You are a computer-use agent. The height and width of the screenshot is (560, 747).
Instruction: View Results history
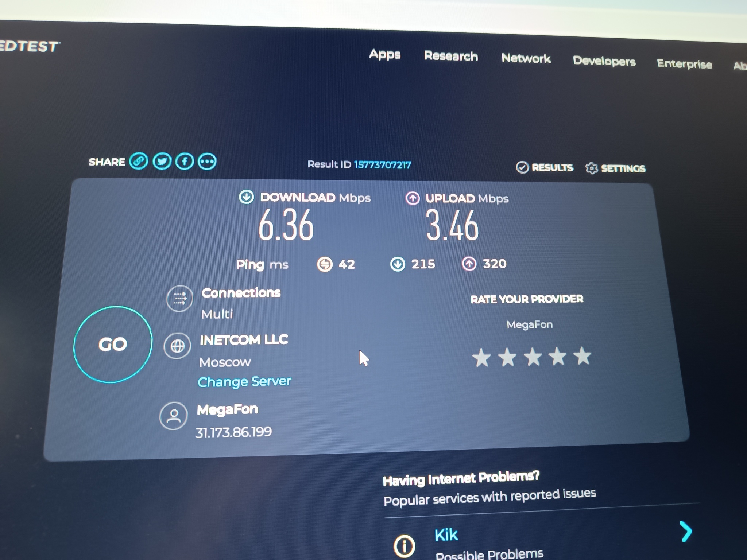click(x=545, y=167)
